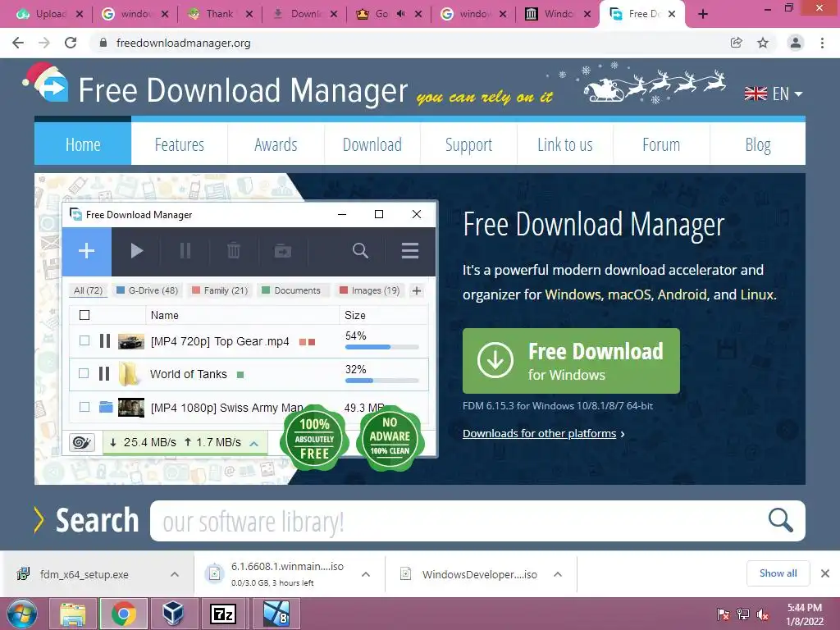840x630 pixels.
Task: Open the Features menu item
Action: pyautogui.click(x=180, y=144)
